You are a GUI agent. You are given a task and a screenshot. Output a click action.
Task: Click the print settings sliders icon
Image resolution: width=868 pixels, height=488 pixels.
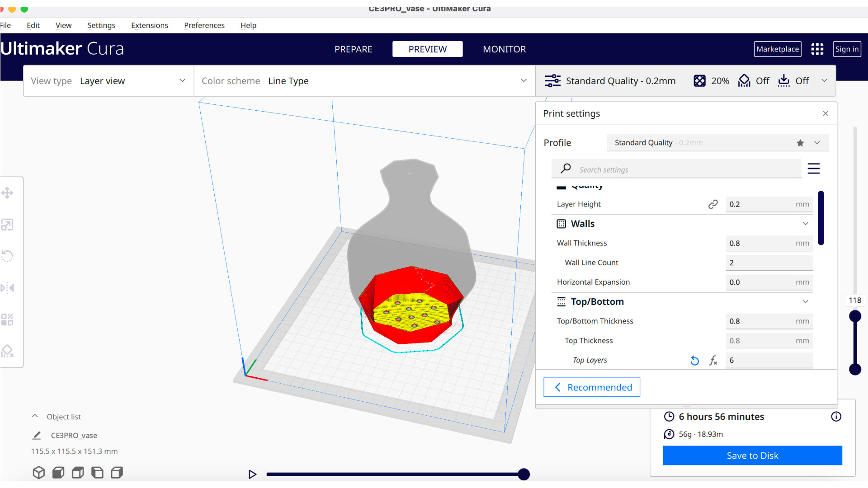click(x=552, y=81)
